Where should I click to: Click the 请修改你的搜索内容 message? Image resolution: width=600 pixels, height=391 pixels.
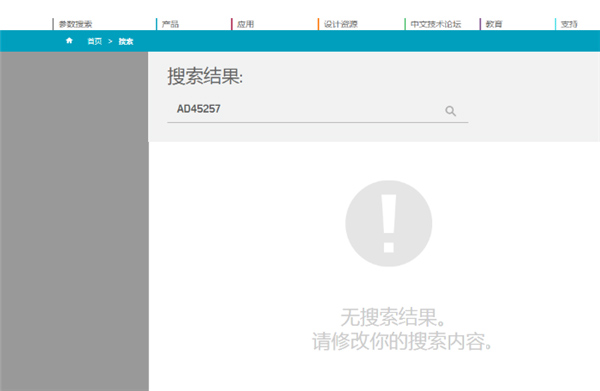402,341
